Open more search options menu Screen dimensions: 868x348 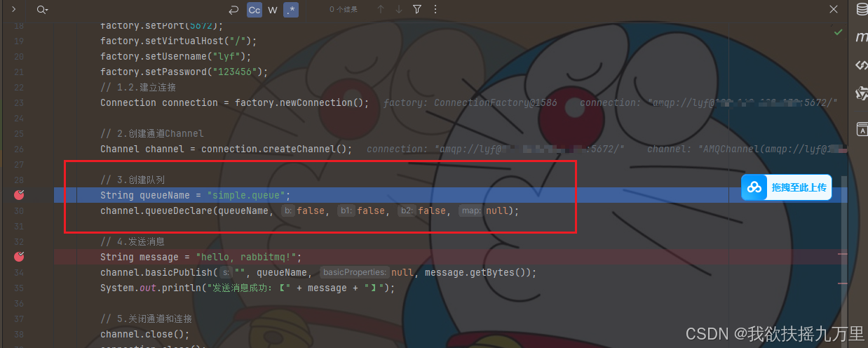click(435, 10)
